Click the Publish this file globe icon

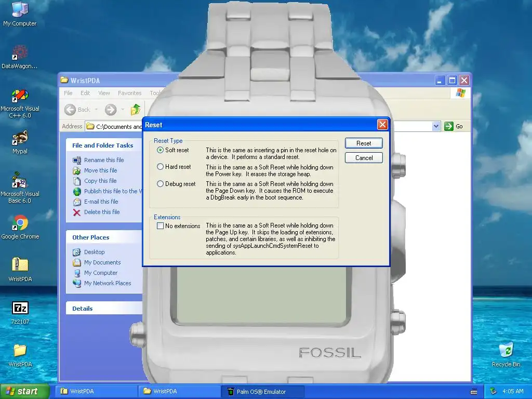pyautogui.click(x=77, y=191)
